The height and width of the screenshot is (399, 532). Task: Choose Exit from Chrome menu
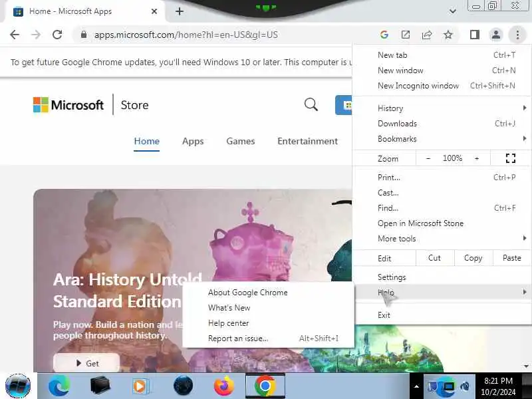point(442,315)
